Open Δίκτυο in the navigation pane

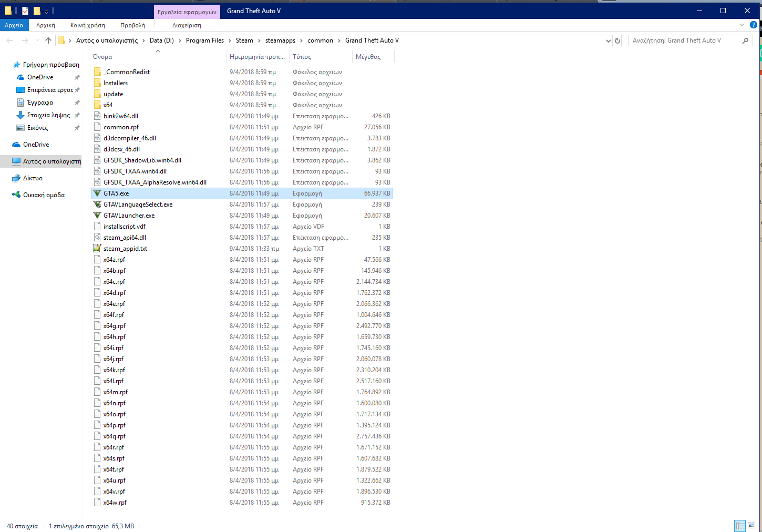[27, 178]
